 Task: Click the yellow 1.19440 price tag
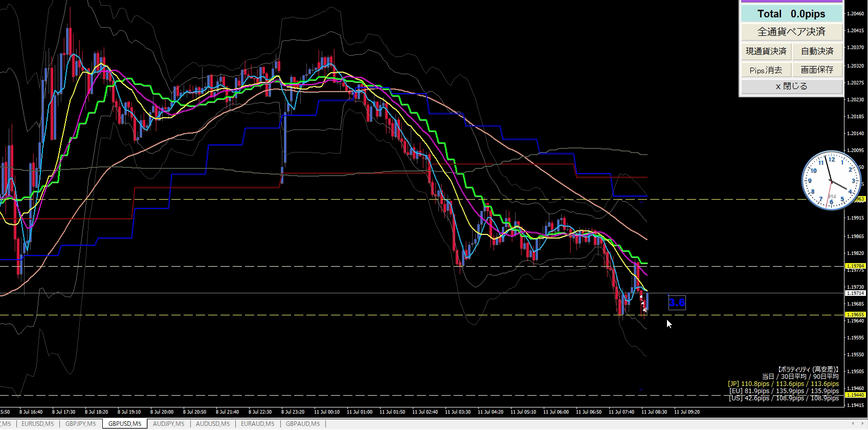pyautogui.click(x=855, y=395)
